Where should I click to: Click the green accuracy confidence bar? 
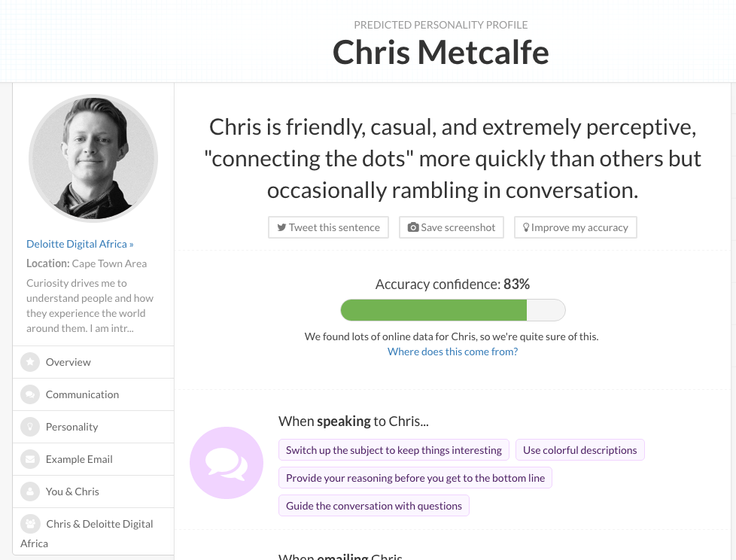click(433, 310)
